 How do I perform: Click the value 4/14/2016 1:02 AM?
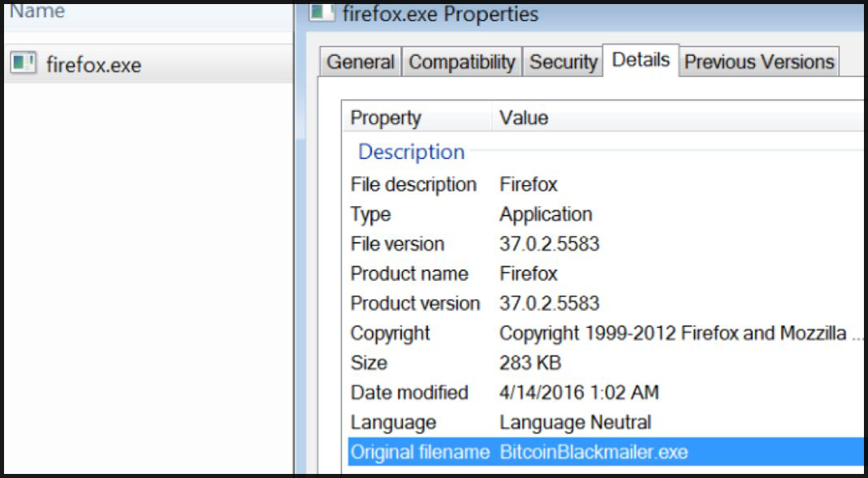(579, 393)
